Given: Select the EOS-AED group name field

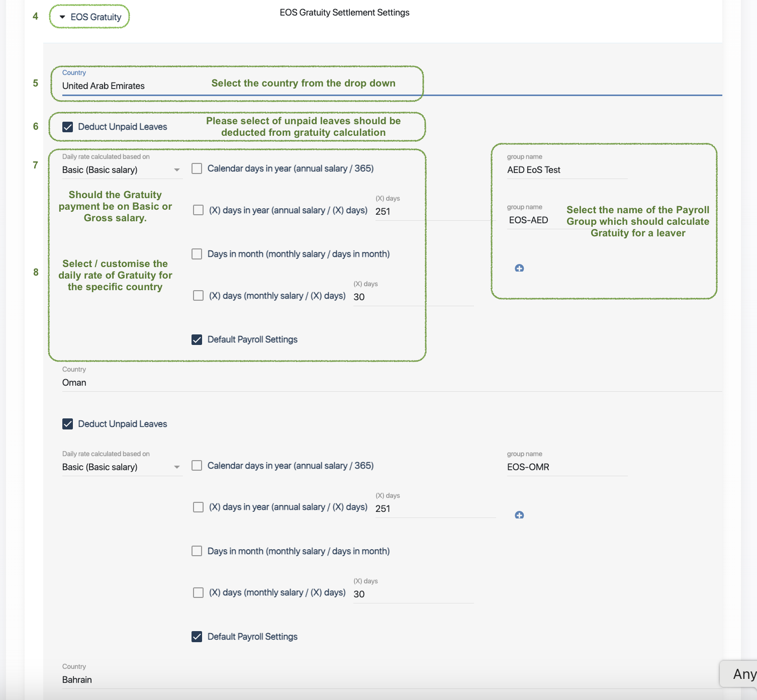Looking at the screenshot, I should [533, 220].
